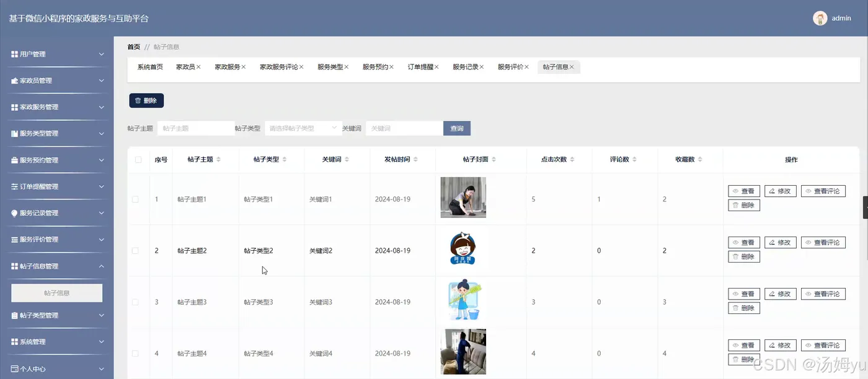The image size is (868, 379).
Task: Switch to the 订单提醒 tab
Action: [x=420, y=67]
